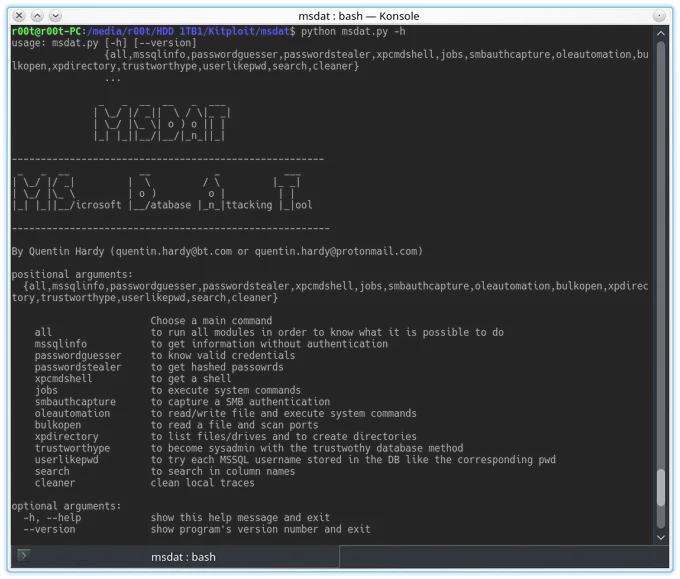Image resolution: width=680 pixels, height=579 pixels.
Task: Click the 'userlikepwd' command name in the list
Action: click(66, 460)
